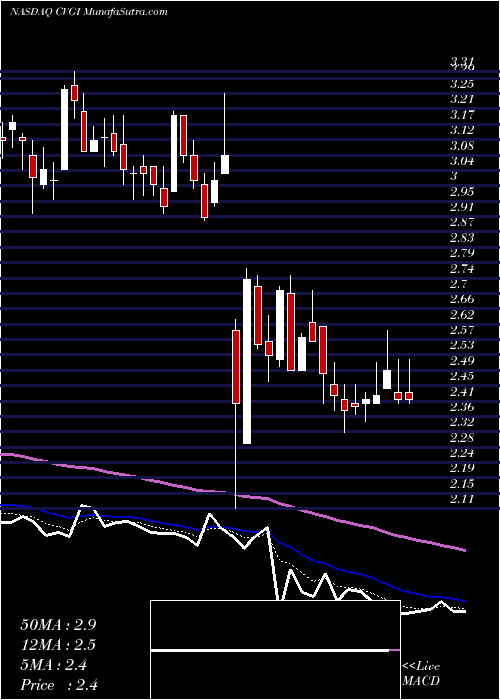The width and height of the screenshot is (500, 700).
Task: Click the 2.28 price axis label
Action: click(462, 438)
